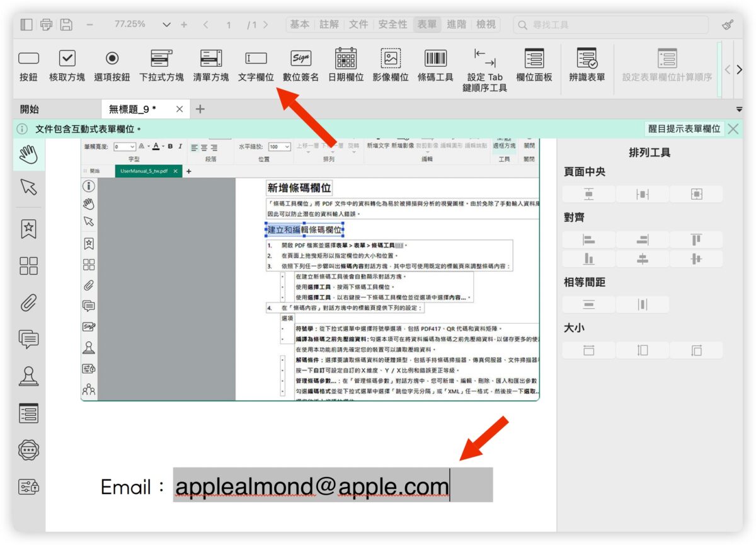The height and width of the screenshot is (545, 756).
Task: Align top in 對齊 section
Action: (x=696, y=240)
